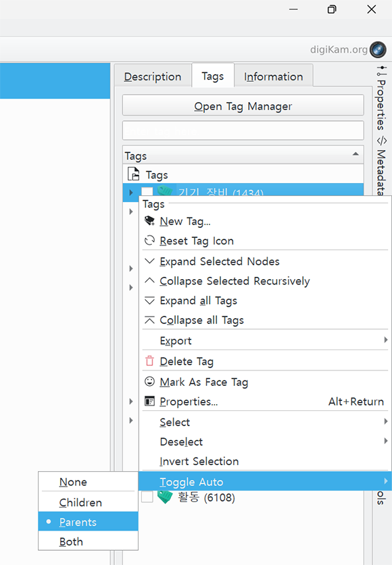Open Tag Manager button
This screenshot has width=392, height=565.
click(243, 105)
